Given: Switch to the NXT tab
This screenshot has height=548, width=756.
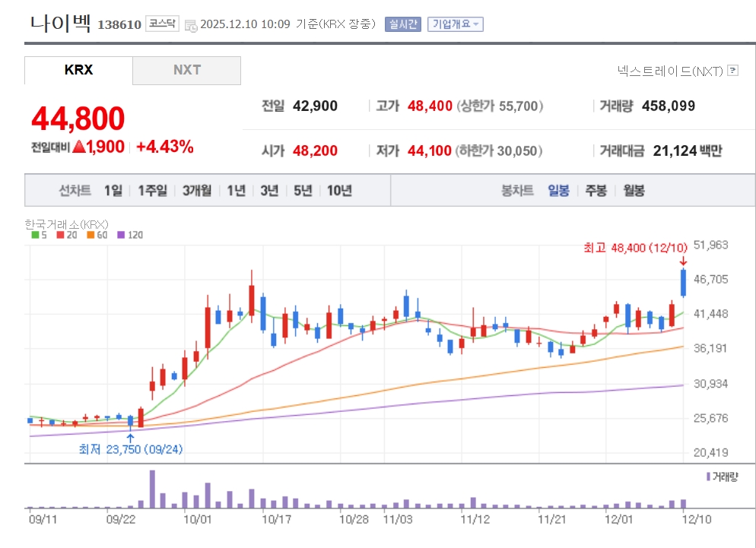Looking at the screenshot, I should pos(186,70).
